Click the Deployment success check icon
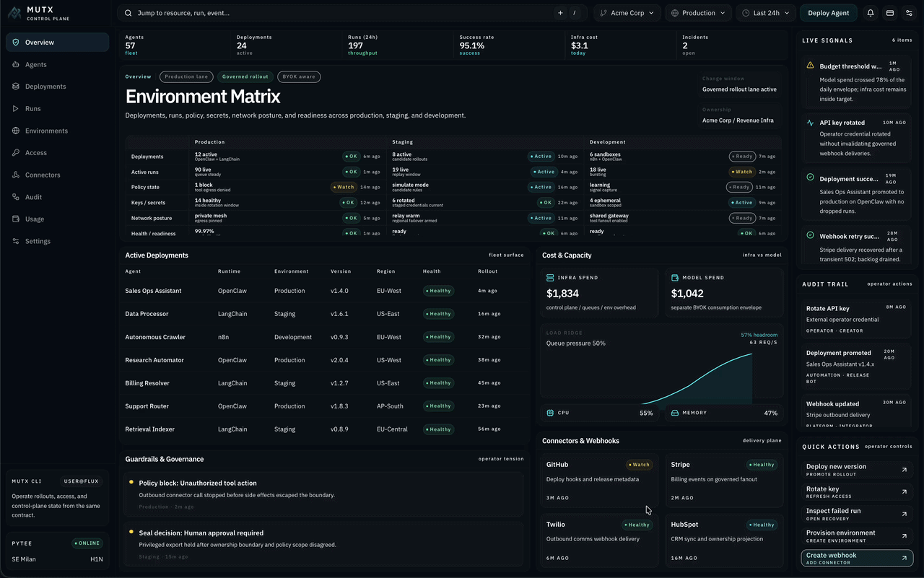 811,178
